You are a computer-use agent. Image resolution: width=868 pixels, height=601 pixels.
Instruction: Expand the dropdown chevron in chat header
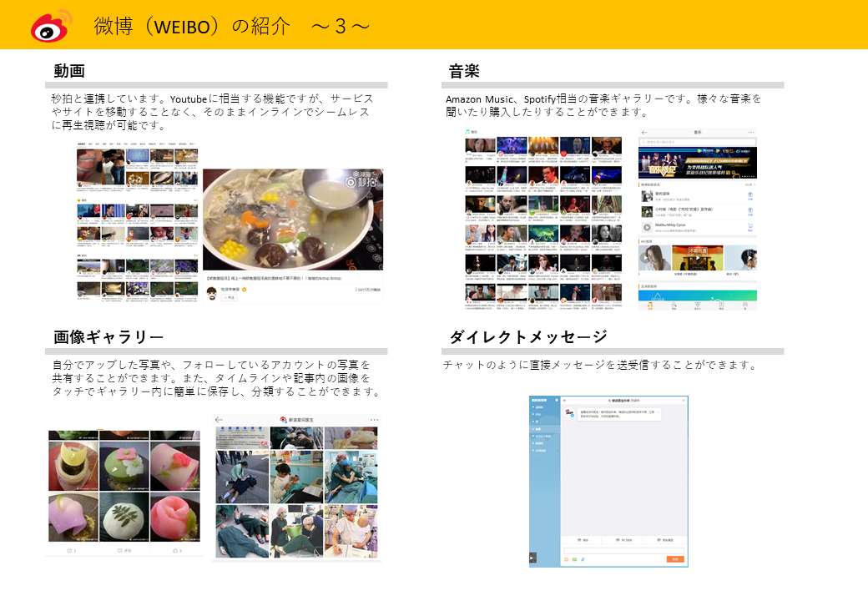(683, 402)
